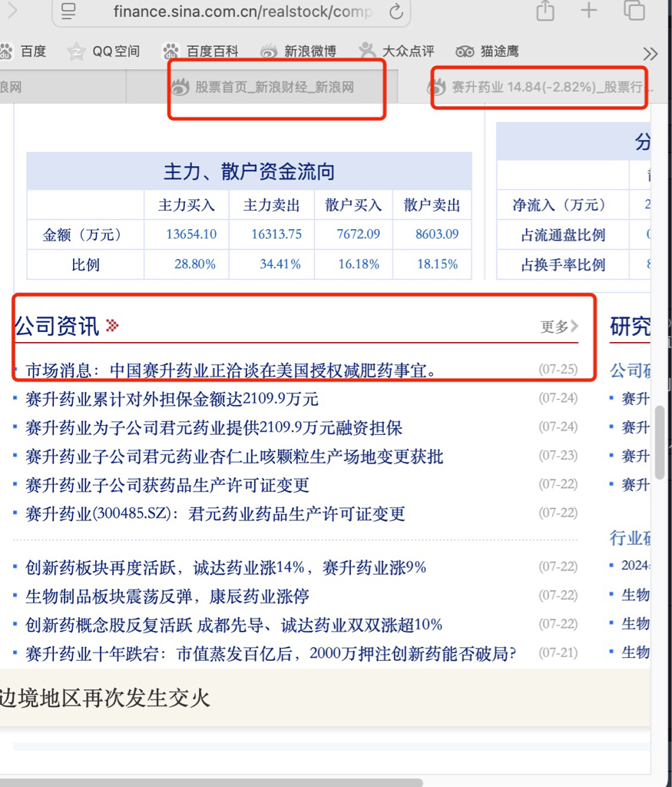Expand the bookmarks overflow chevron
672x787 pixels.
[x=650, y=53]
